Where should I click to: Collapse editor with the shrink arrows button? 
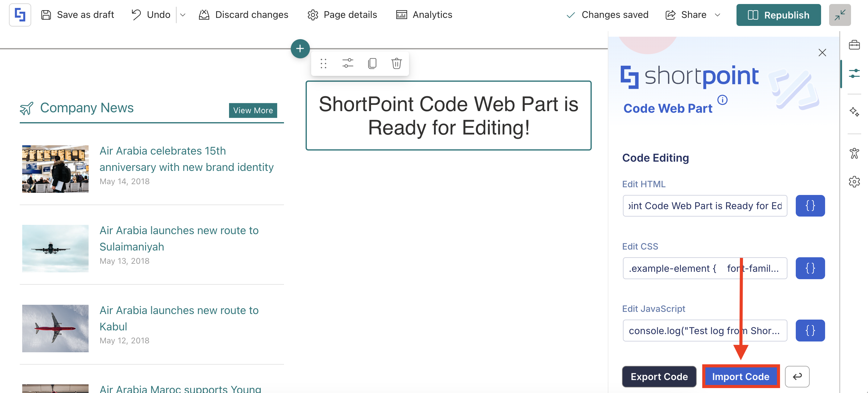839,15
